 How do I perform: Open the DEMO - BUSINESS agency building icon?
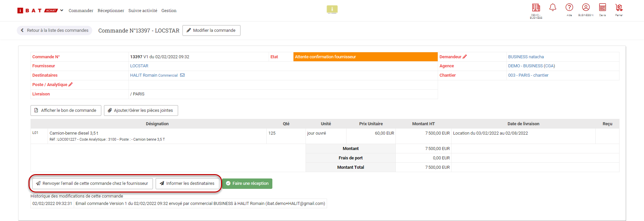[536, 8]
